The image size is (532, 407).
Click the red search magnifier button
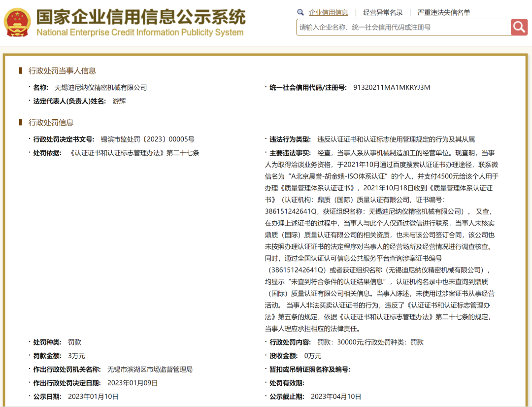(x=519, y=27)
